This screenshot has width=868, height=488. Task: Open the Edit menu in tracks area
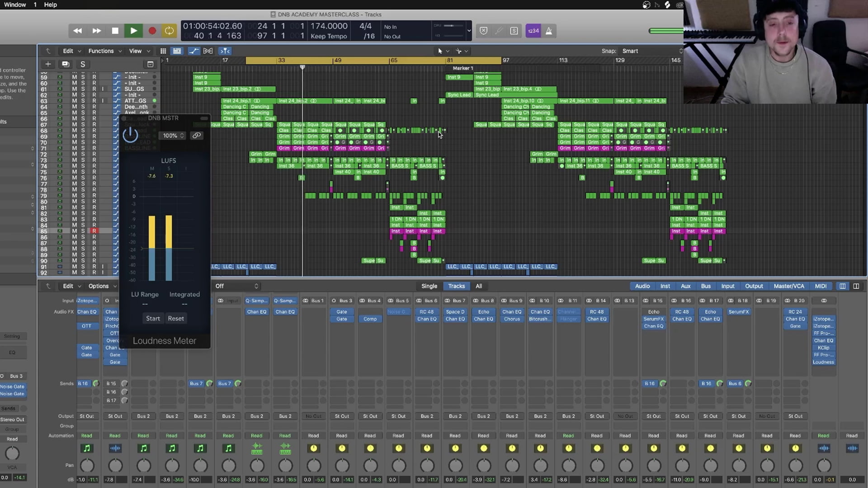72,51
